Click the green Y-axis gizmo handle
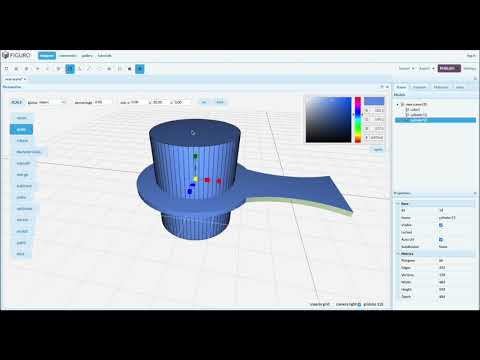 click(196, 156)
